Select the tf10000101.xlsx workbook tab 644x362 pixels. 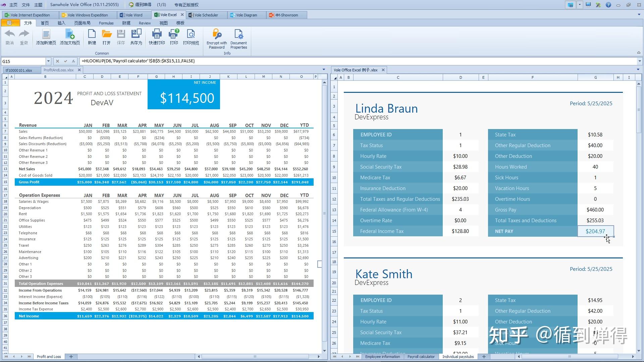pos(19,70)
